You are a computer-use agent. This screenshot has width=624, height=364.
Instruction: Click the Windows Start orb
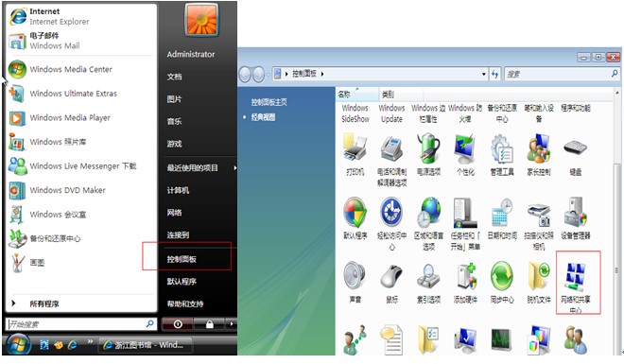[x=17, y=344]
